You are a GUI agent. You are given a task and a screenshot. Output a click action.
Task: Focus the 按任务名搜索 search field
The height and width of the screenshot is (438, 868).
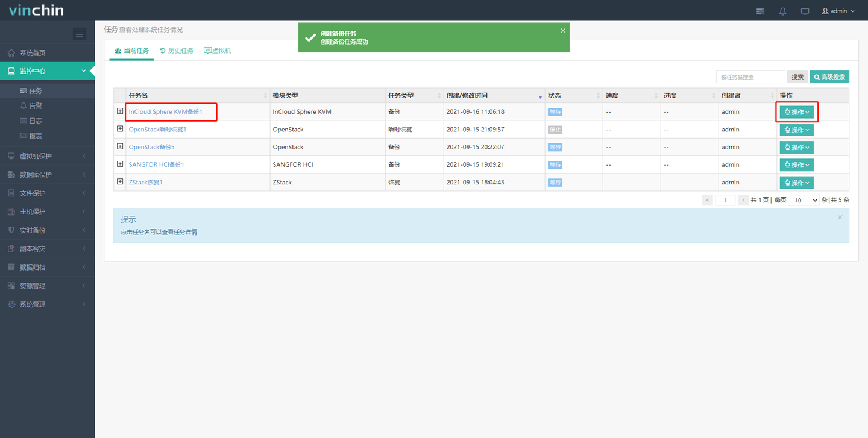pyautogui.click(x=751, y=77)
